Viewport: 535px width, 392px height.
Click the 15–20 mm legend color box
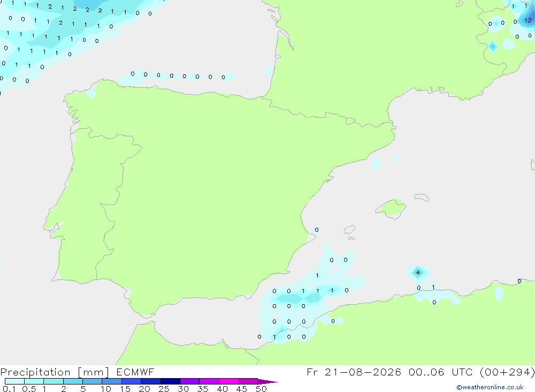(132, 381)
